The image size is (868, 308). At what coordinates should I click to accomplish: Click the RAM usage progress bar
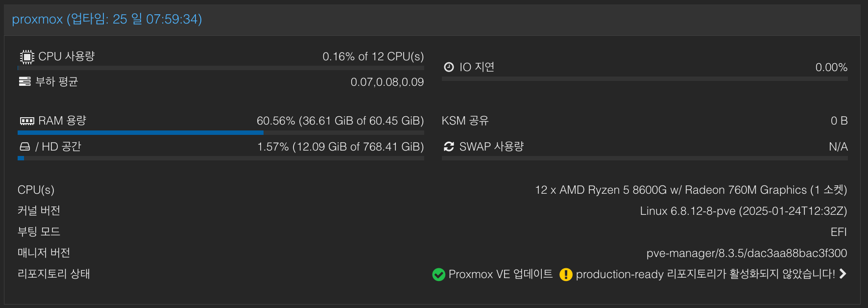point(220,132)
